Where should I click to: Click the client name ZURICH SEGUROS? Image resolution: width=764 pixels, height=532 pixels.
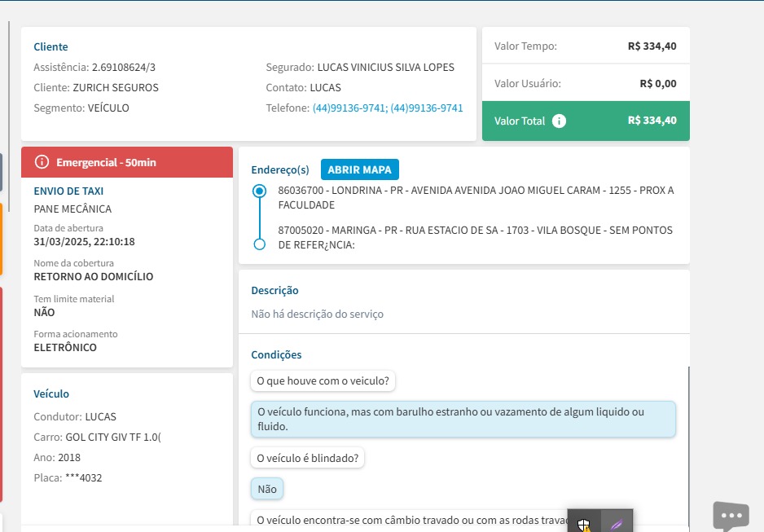pos(116,88)
